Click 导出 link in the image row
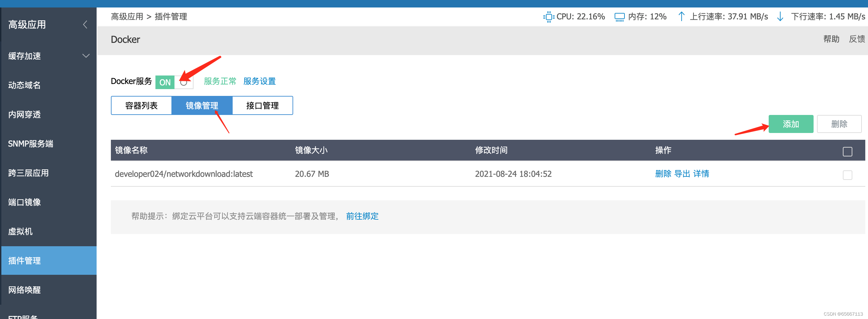This screenshot has height=319, width=868. 682,174
